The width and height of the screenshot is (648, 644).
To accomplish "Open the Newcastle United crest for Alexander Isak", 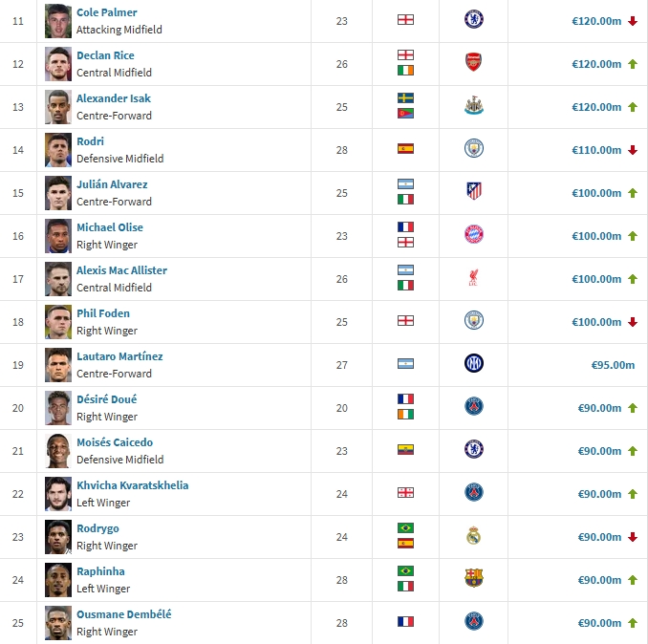I will 473,106.
